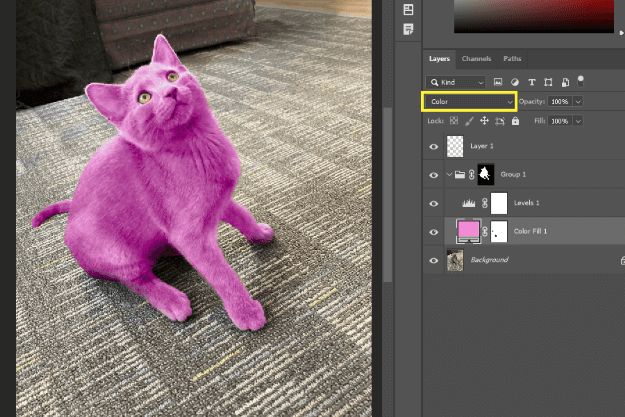The width and height of the screenshot is (625, 417).
Task: Filter layers by pixel layer icon
Action: 497,82
